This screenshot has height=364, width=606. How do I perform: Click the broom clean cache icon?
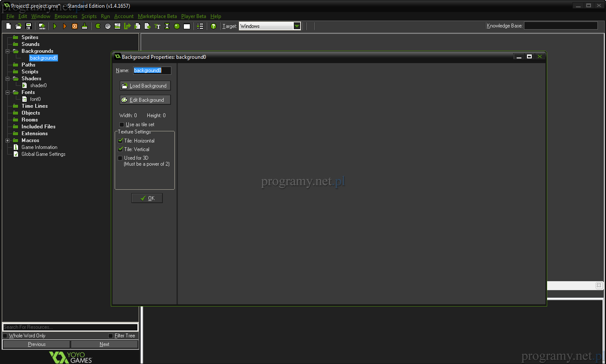tap(85, 26)
